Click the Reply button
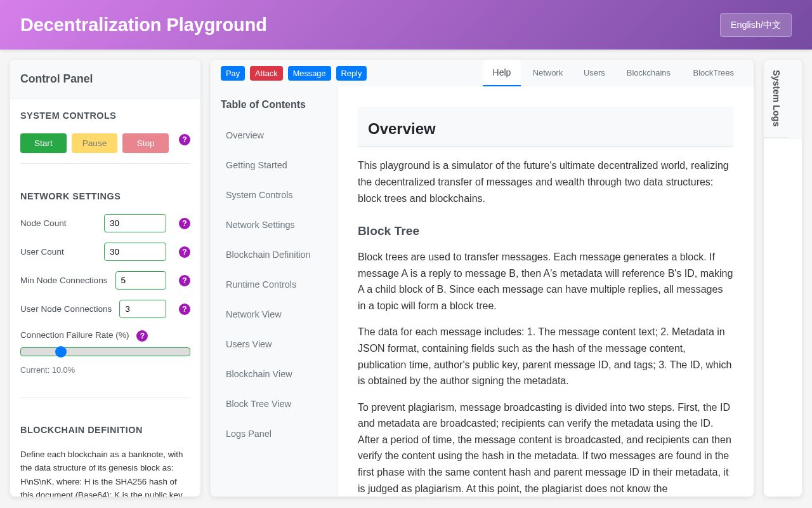The height and width of the screenshot is (508, 812). (x=351, y=73)
